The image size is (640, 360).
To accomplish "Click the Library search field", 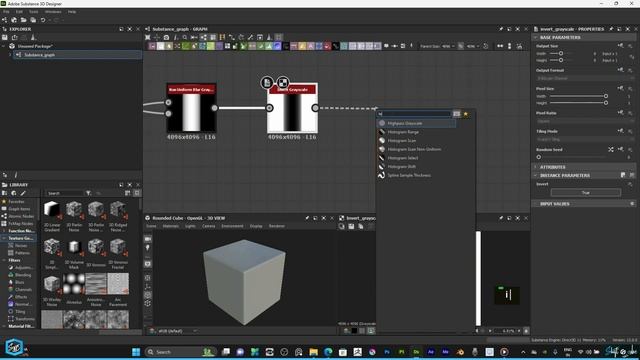I will (64, 193).
